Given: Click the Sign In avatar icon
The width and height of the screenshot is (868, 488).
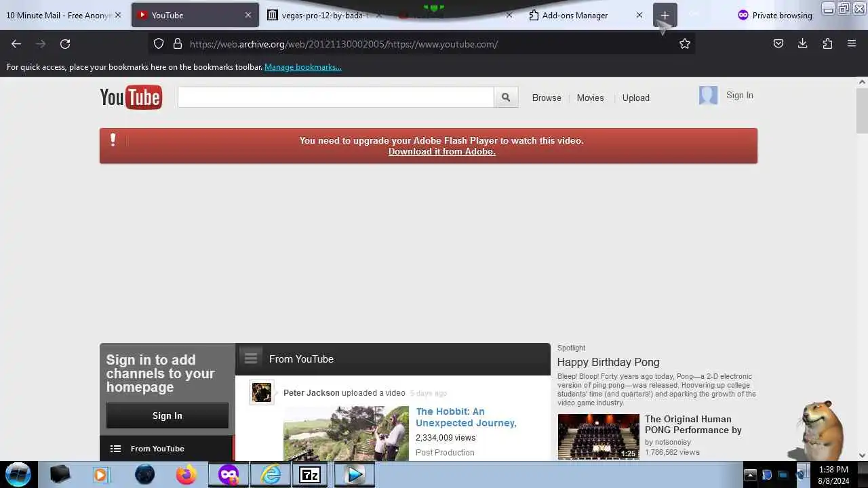Looking at the screenshot, I should point(708,96).
